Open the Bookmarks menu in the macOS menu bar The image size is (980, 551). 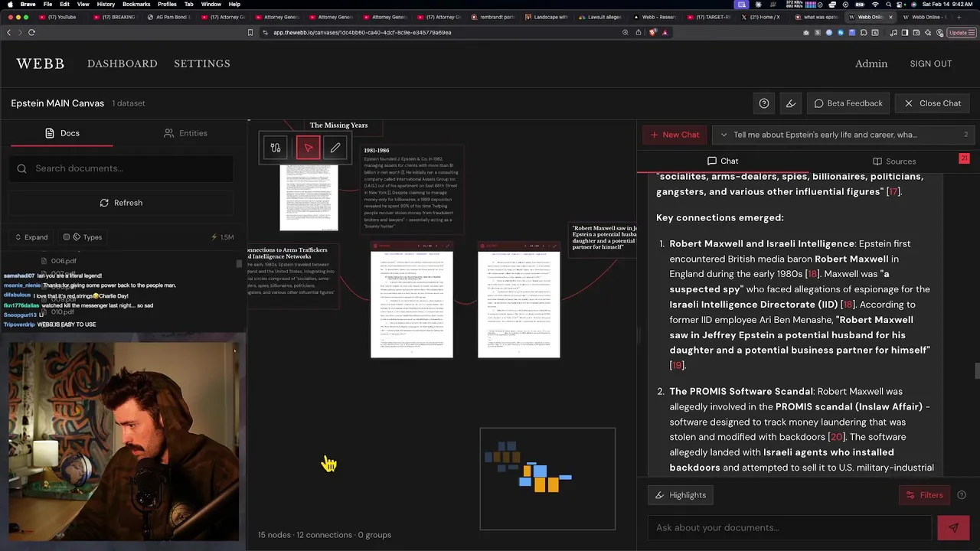coord(136,5)
